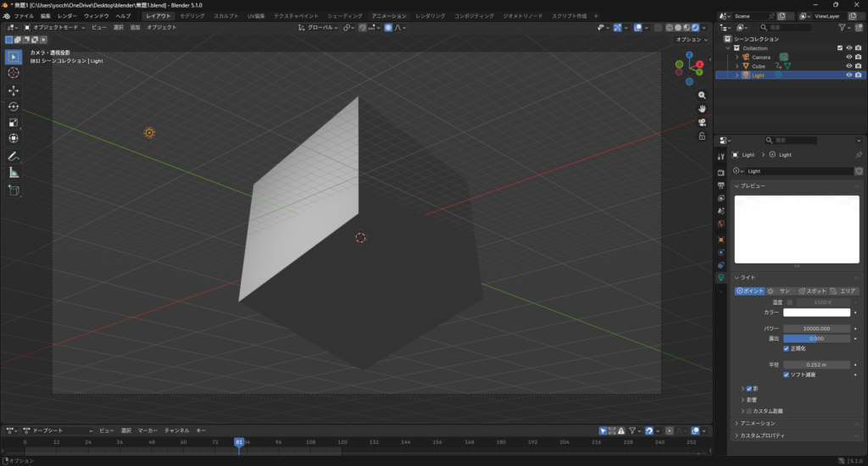The image size is (868, 466).
Task: Open the オブジェクトモード mode dropdown
Action: click(x=56, y=27)
